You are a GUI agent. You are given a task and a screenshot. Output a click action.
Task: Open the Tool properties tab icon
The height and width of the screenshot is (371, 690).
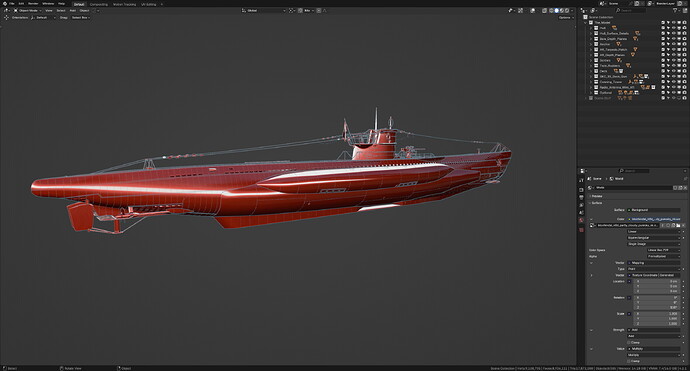click(581, 180)
